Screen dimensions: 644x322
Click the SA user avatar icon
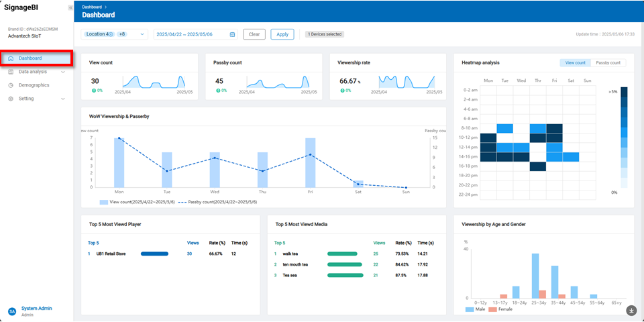[11, 311]
